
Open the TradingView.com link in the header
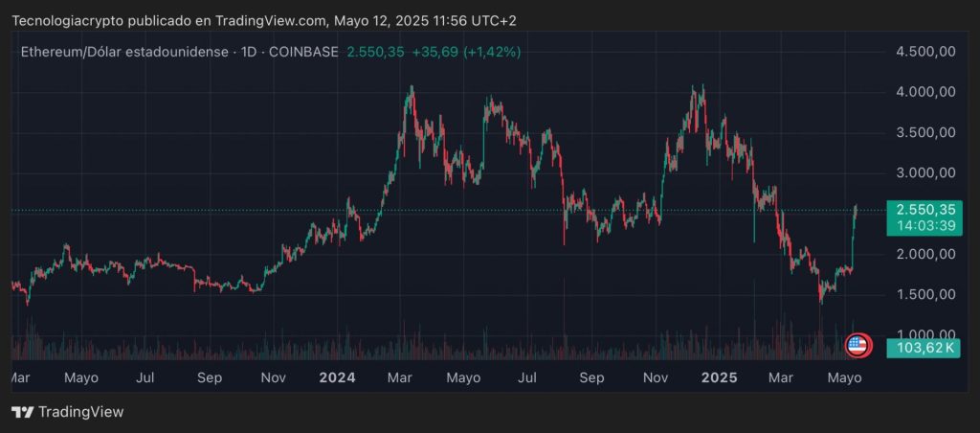pos(270,20)
